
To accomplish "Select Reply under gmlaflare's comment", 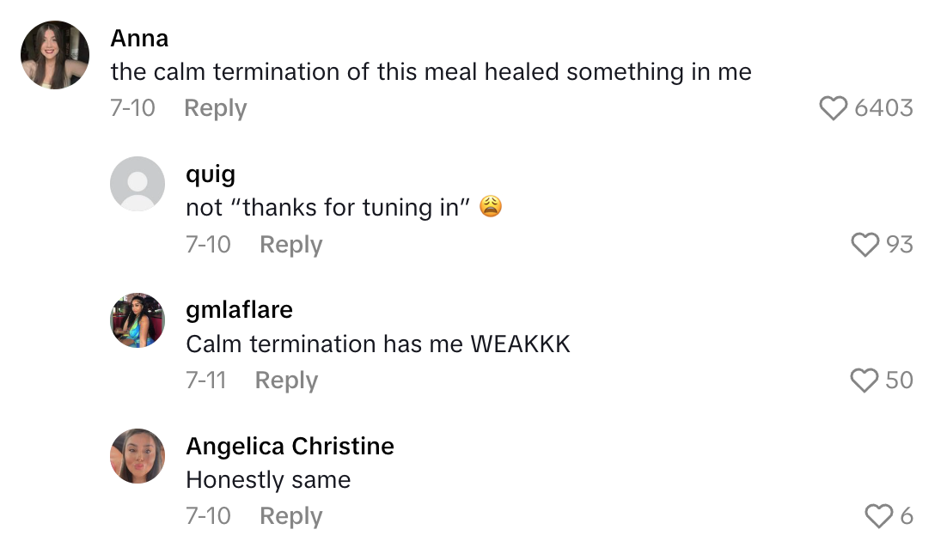I will 285,380.
